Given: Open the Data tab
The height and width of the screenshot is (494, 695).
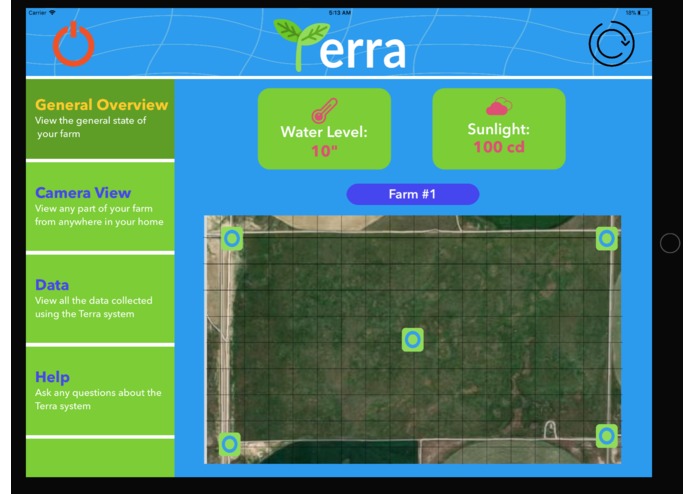Looking at the screenshot, I should pos(100,299).
